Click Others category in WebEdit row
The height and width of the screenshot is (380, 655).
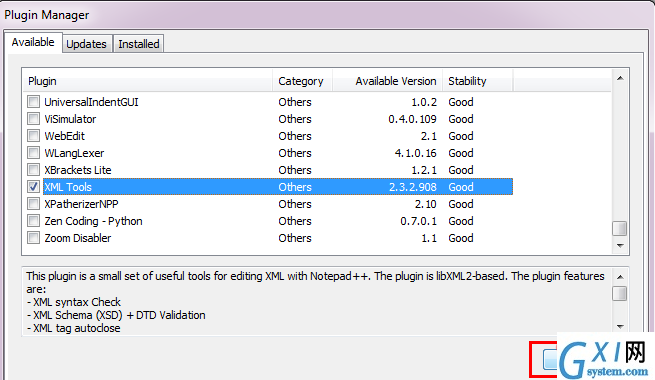point(295,136)
